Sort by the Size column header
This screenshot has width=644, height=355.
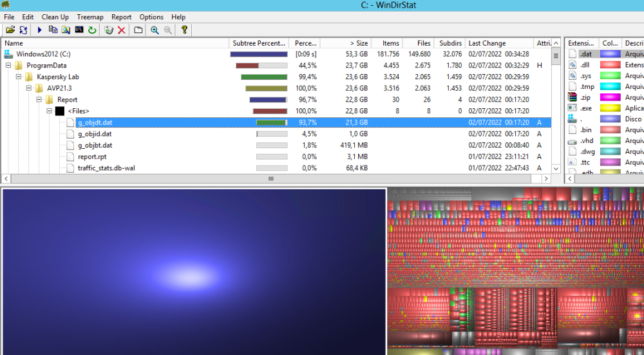(x=346, y=43)
